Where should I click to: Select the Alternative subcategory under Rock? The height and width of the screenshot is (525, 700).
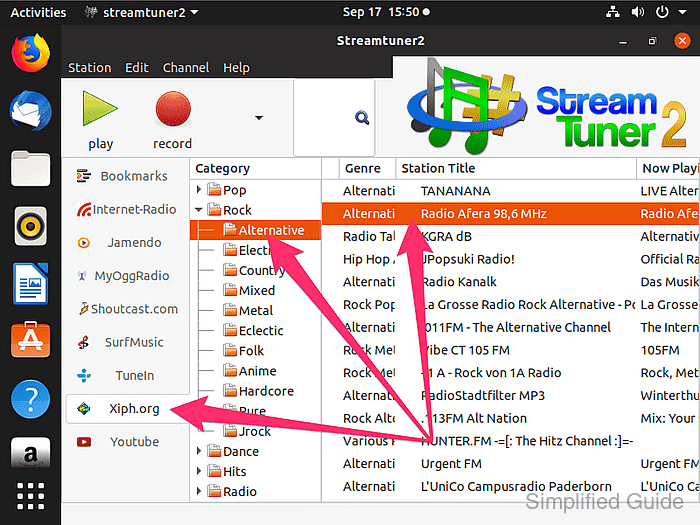[x=255, y=230]
